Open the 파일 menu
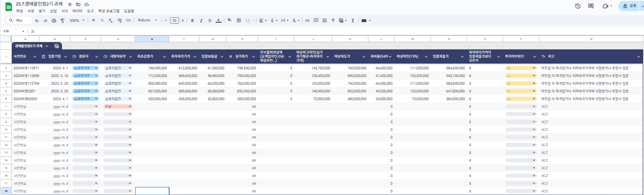Screen dimensions: 644x195 19,11
